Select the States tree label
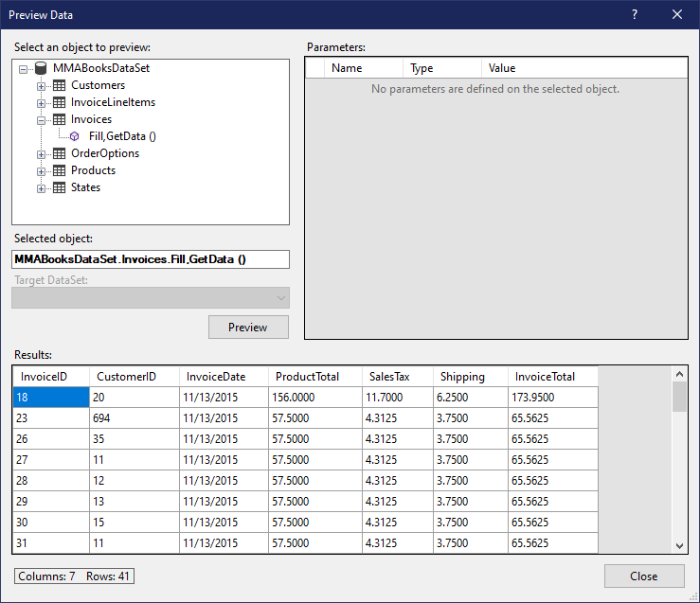700x603 pixels. pyautogui.click(x=85, y=187)
